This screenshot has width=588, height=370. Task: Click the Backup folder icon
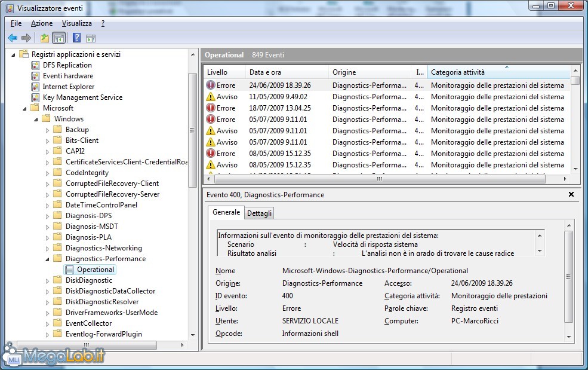57,129
